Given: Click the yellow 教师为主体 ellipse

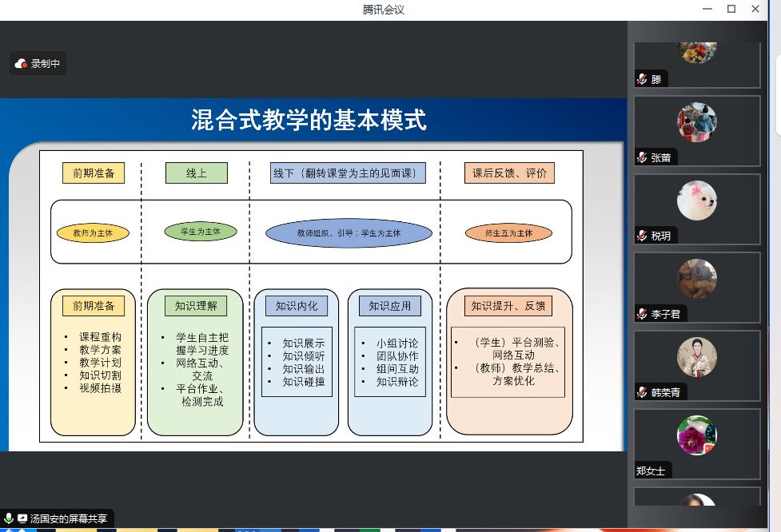Looking at the screenshot, I should (93, 234).
